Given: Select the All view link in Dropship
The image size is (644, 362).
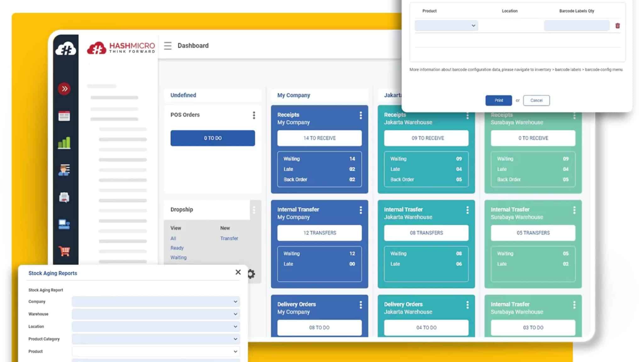Looking at the screenshot, I should 173,239.
